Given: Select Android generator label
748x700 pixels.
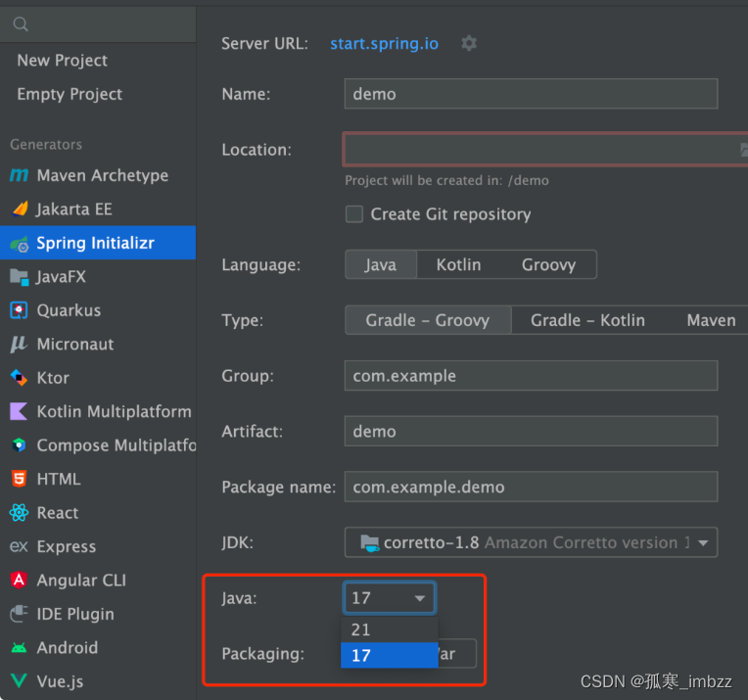Looking at the screenshot, I should pos(68,647).
